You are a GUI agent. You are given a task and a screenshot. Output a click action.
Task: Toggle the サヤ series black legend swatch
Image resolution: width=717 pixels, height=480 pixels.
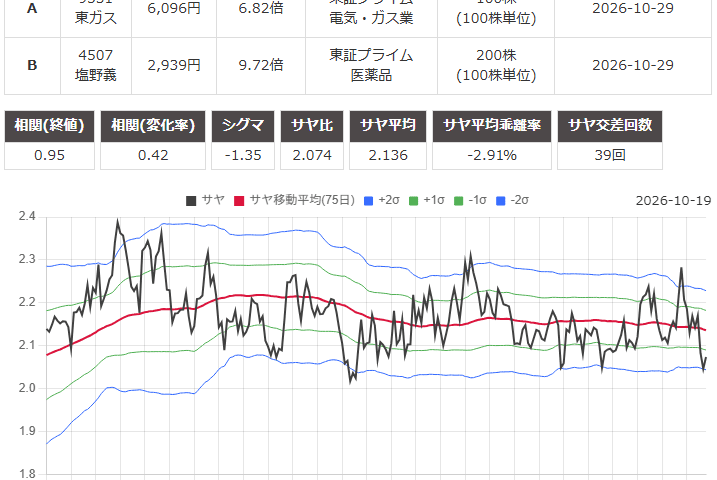pos(191,201)
